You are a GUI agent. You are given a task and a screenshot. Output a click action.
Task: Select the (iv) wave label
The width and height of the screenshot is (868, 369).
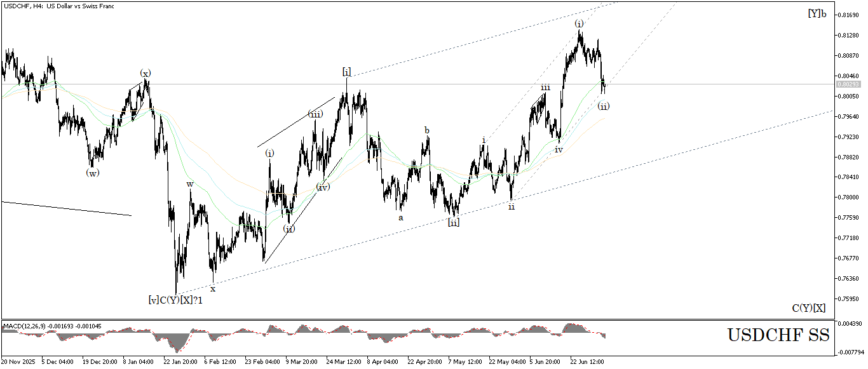click(323, 187)
